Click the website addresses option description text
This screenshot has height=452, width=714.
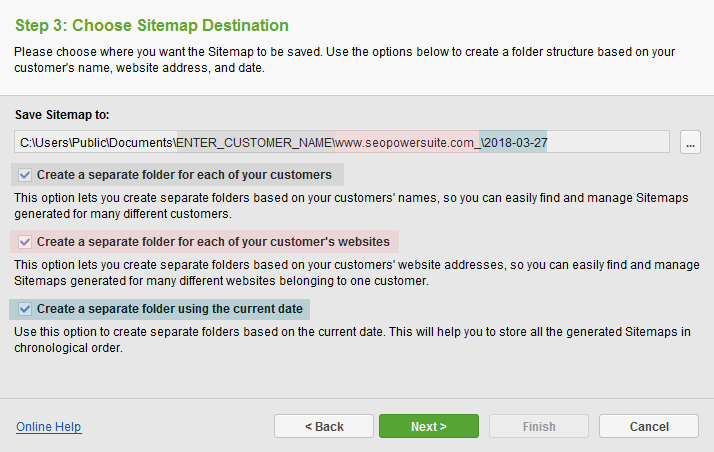[357, 273]
